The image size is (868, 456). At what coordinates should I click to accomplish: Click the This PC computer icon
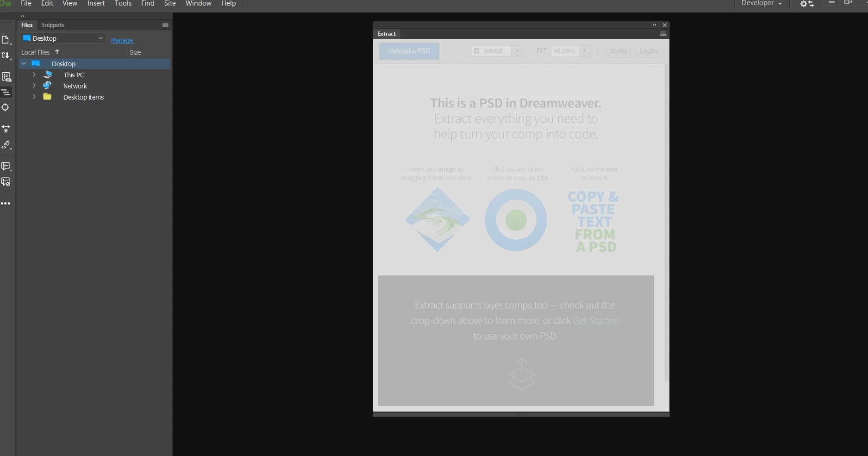coord(48,75)
